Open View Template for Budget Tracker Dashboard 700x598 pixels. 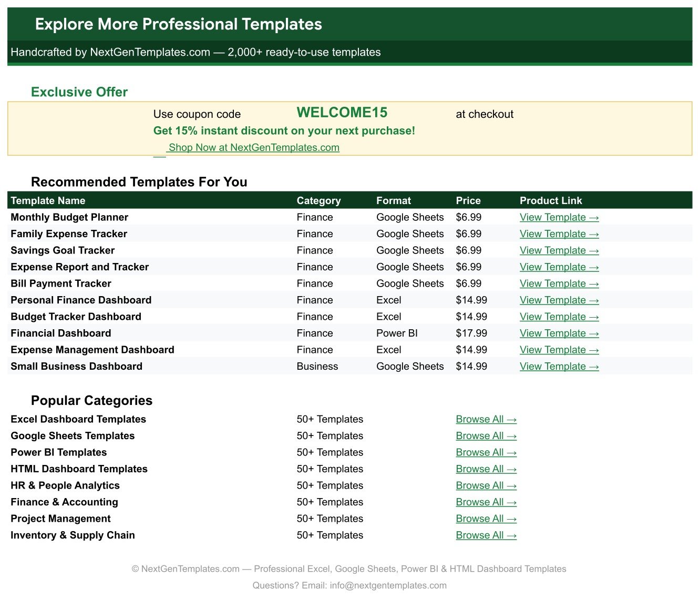559,317
